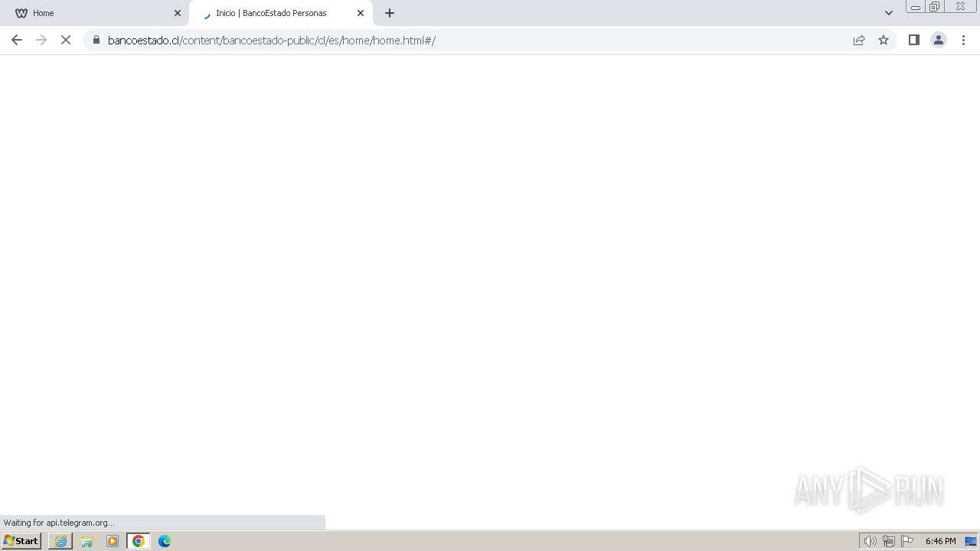Click the network status tray icon
Viewport: 980px width, 551px height.
click(x=889, y=541)
